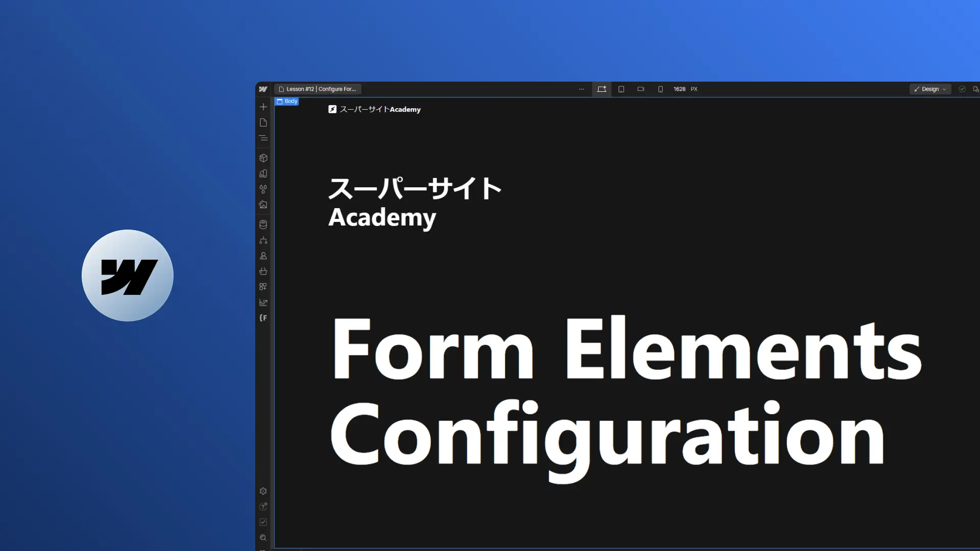Open the Audit checklist panel
The height and width of the screenshot is (551, 980).
(263, 522)
